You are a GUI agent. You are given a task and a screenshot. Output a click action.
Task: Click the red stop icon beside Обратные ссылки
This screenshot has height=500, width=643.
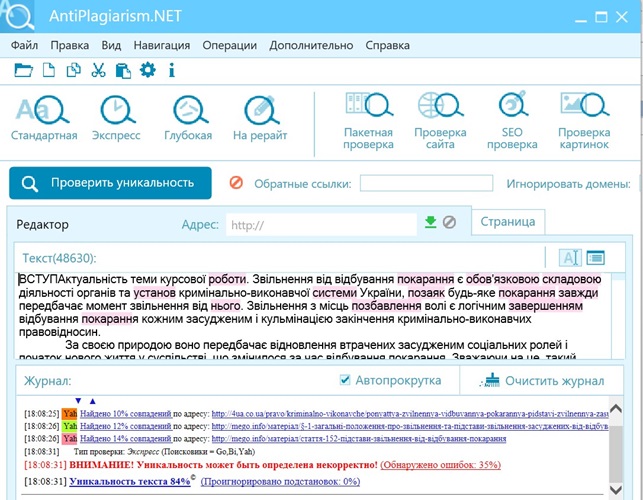(x=236, y=183)
